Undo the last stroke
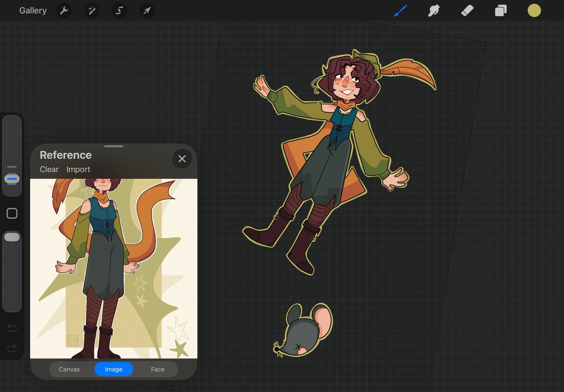Viewport: 564px width, 392px height. tap(12, 329)
